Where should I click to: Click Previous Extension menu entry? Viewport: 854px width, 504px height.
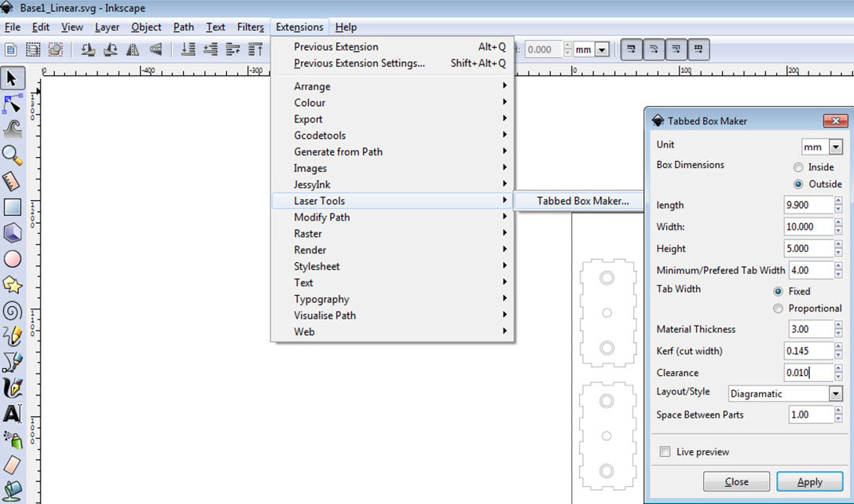pyautogui.click(x=392, y=47)
